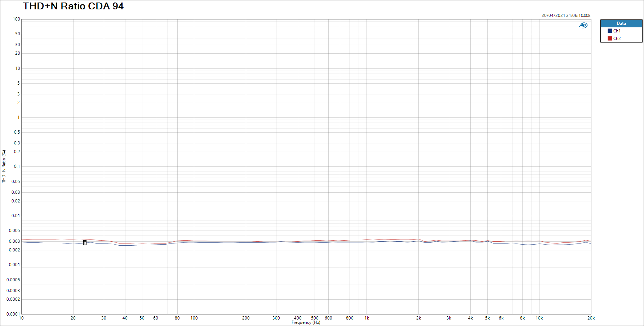Click the 200 tick label on frequency axis
Screen dimensions: 644x326
[x=246, y=318]
